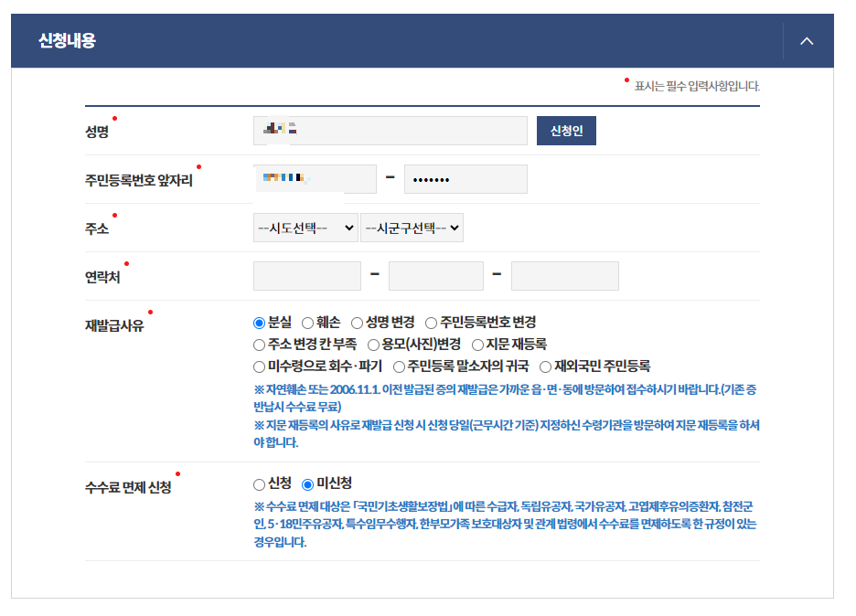Click the middle 연락처 phone field
This screenshot has height=616, width=856.
(436, 275)
